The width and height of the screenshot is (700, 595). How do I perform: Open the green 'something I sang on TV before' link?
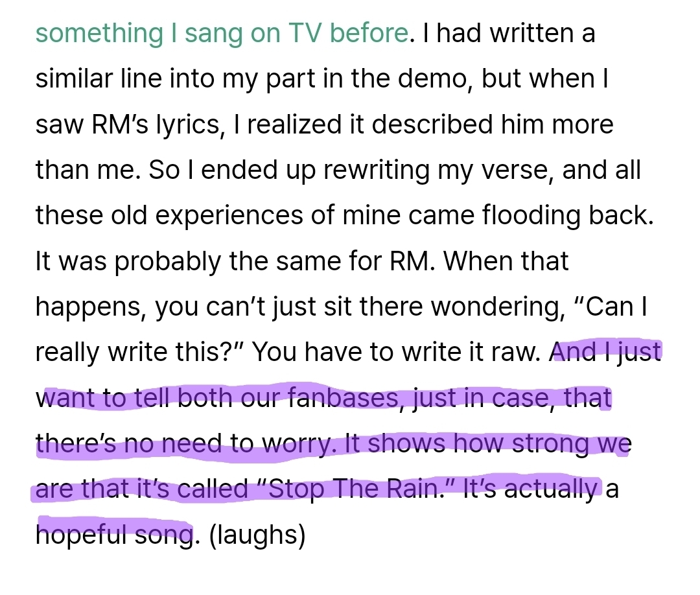tap(222, 33)
